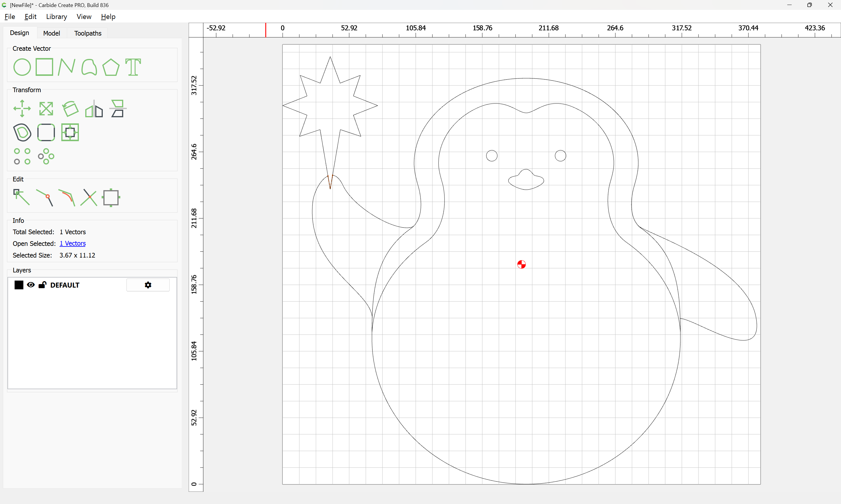
Task: Hide the DEFAULT layer with eye icon
Action: pos(31,285)
